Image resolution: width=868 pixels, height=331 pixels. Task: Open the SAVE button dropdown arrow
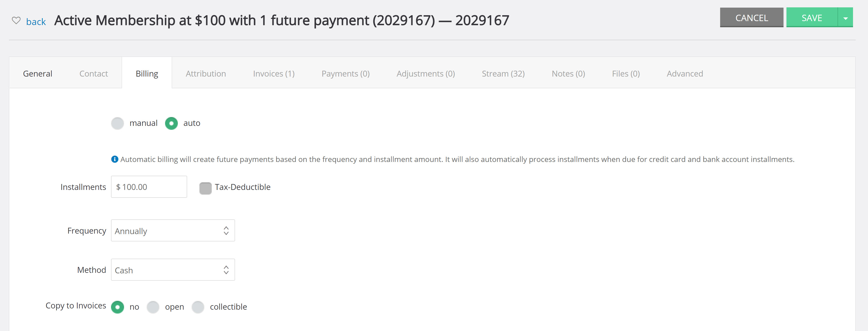click(845, 17)
